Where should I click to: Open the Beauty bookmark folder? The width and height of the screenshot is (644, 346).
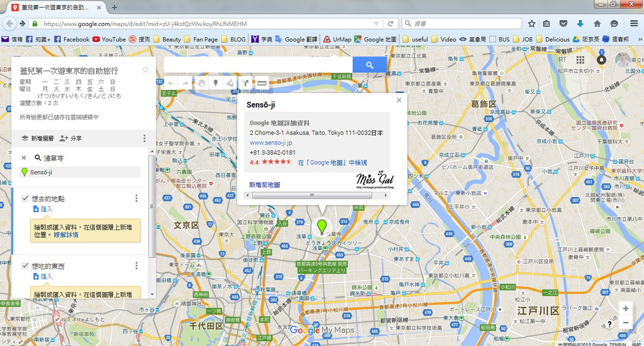click(167, 40)
